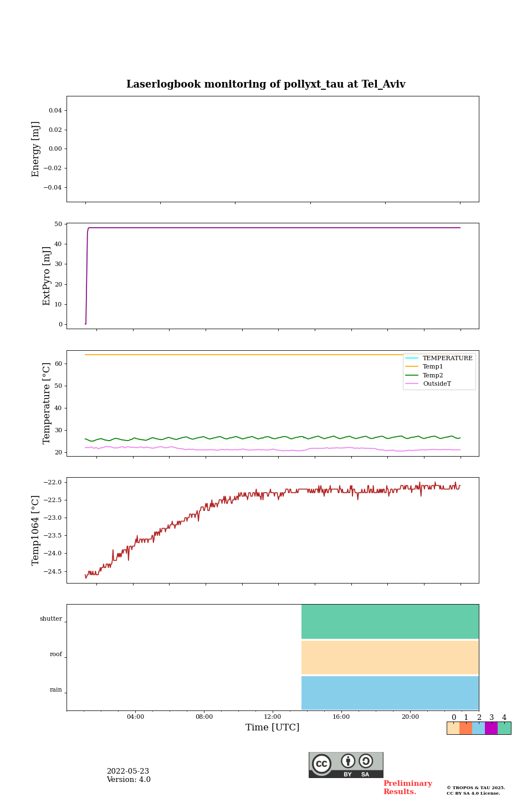Click the shutter row label

pyautogui.click(x=51, y=618)
